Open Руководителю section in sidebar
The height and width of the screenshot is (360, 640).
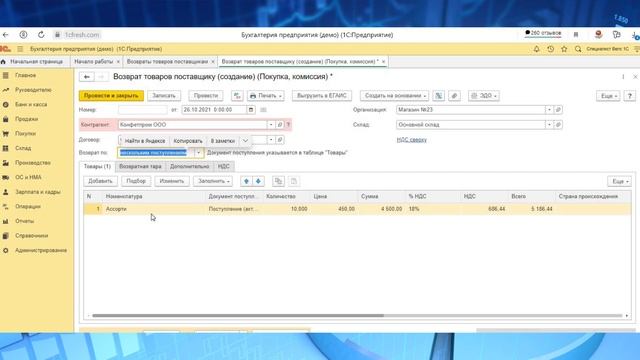pyautogui.click(x=33, y=90)
